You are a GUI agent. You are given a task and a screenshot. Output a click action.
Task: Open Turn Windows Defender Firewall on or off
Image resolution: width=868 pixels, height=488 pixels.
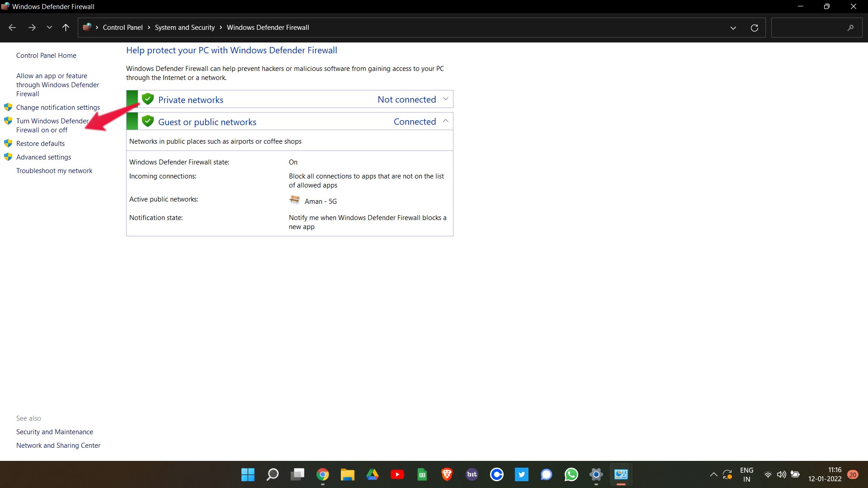click(x=52, y=126)
